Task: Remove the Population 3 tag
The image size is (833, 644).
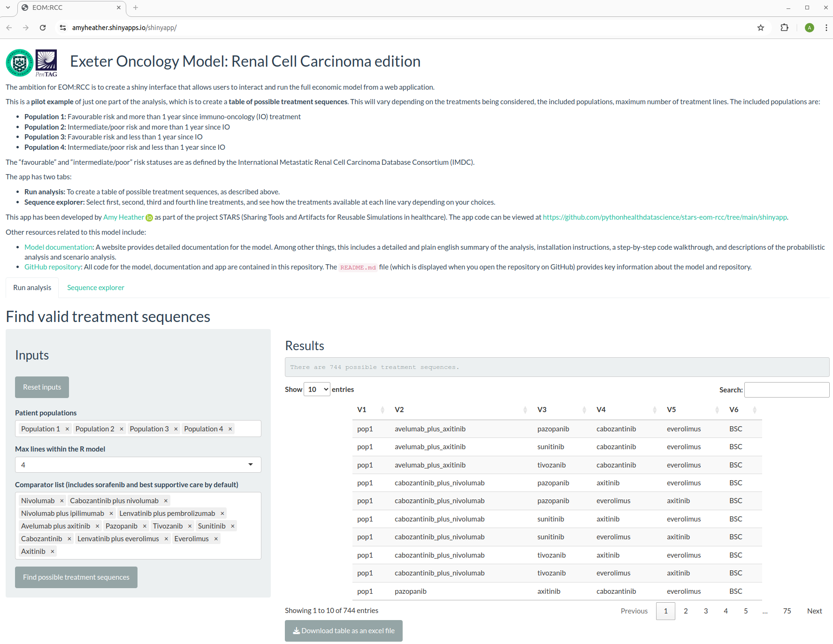Action: coord(176,429)
